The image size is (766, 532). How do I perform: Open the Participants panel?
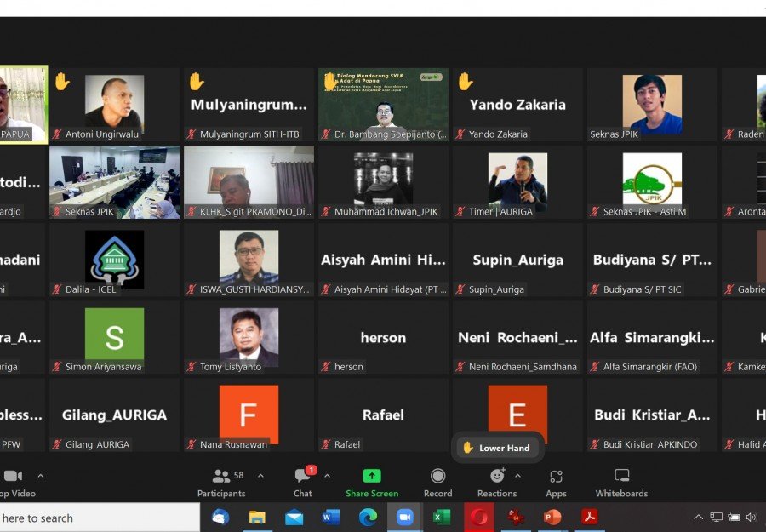click(221, 483)
